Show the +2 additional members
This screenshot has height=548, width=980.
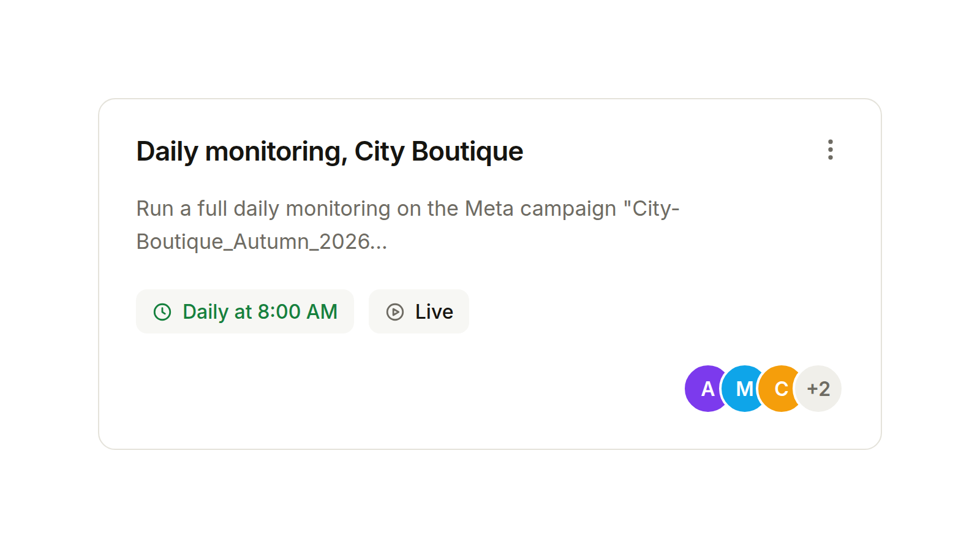point(818,389)
